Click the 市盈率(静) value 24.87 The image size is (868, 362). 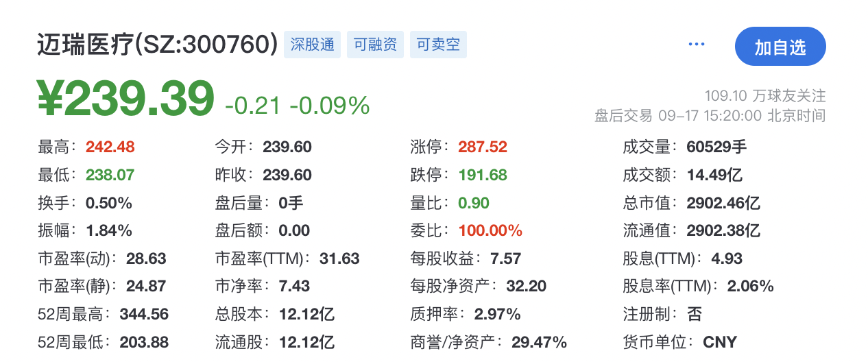(146, 286)
